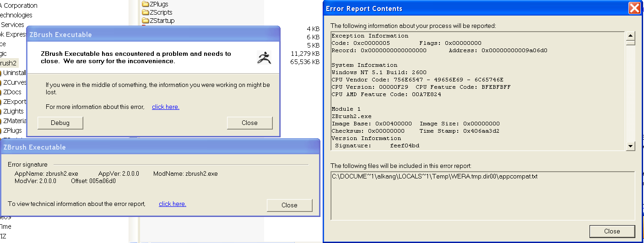Viewport: 644px width, 243px height.
Task: Open the ZMaterial folder in the tree
Action: click(14, 121)
